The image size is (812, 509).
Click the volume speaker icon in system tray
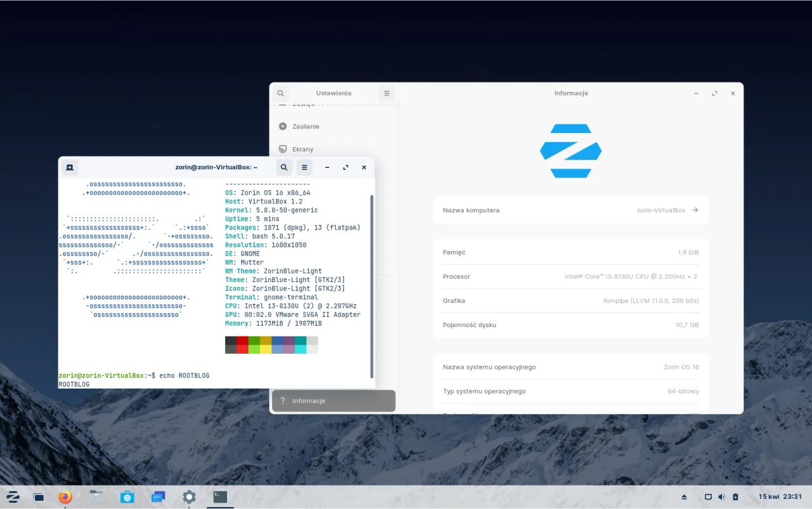tap(721, 496)
